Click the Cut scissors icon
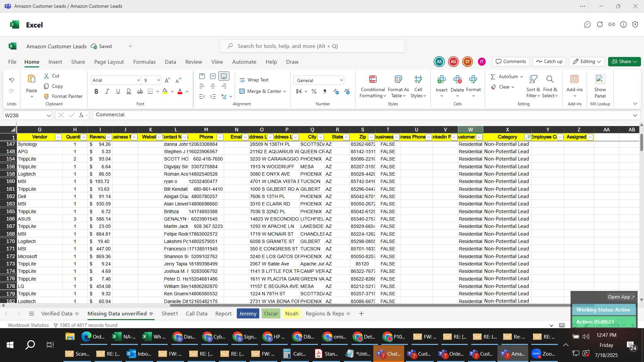This screenshot has height=362, width=644. (46, 76)
